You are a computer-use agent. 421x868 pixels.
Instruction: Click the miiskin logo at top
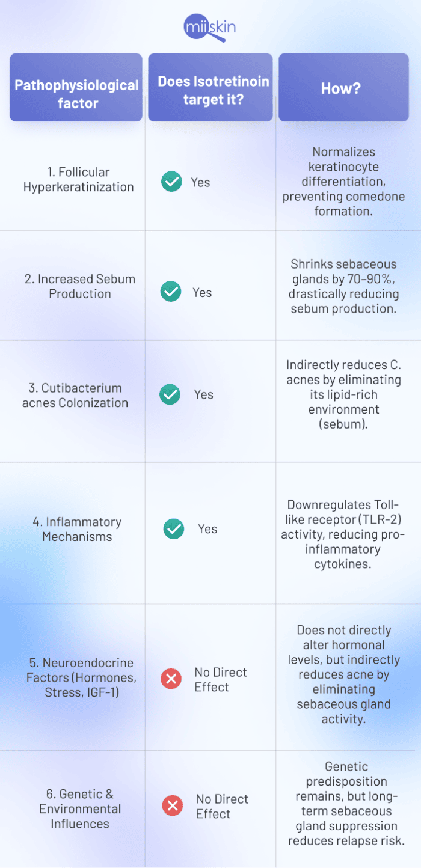(x=210, y=28)
